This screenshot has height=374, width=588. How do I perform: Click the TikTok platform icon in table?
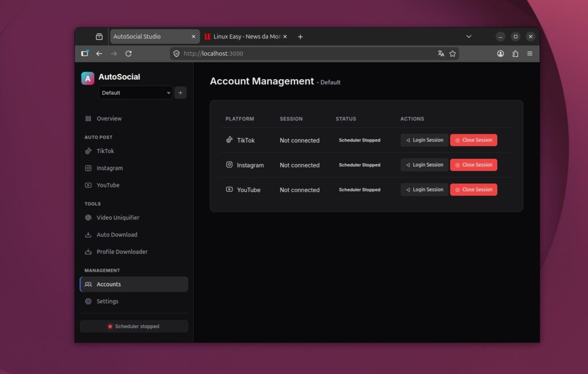tap(229, 140)
